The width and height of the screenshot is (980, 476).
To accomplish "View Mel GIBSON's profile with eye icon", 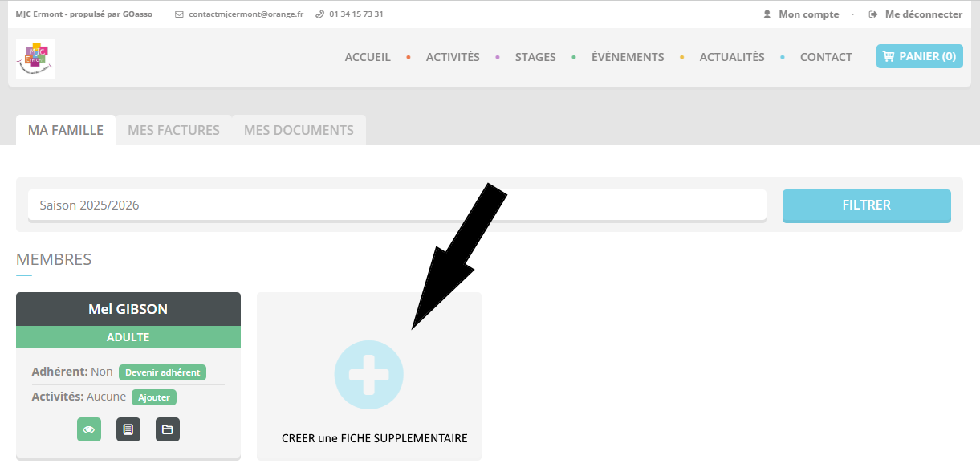I will coord(89,429).
